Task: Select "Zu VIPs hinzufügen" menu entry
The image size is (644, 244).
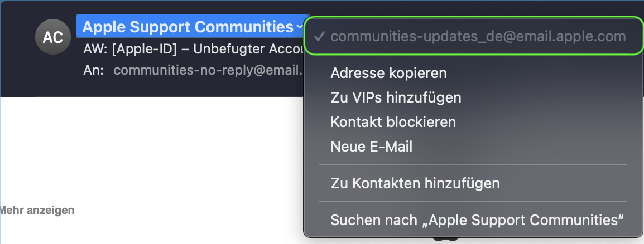Action: point(396,97)
